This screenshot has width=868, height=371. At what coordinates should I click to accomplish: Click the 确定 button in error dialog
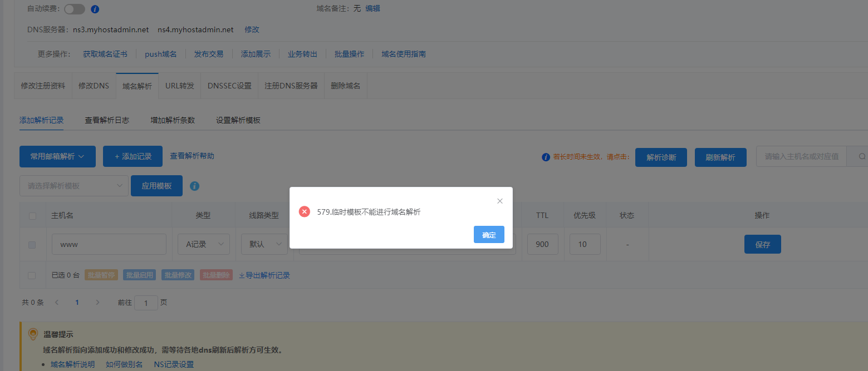click(489, 235)
